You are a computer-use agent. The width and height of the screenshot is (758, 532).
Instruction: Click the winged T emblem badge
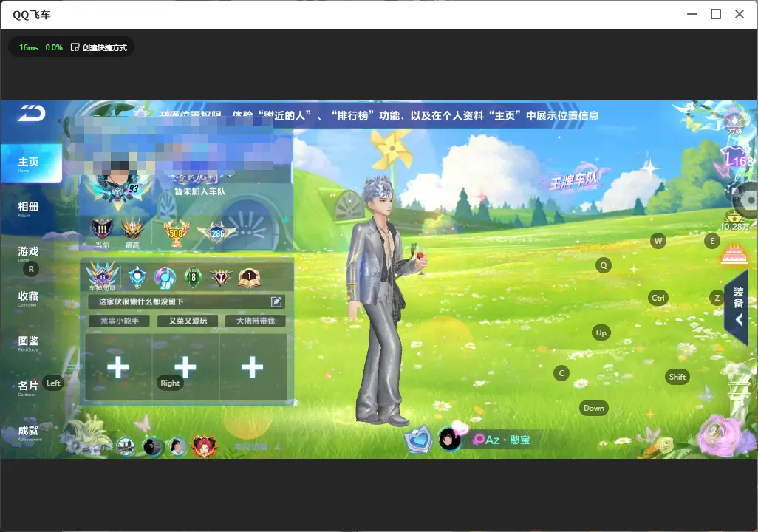221,277
